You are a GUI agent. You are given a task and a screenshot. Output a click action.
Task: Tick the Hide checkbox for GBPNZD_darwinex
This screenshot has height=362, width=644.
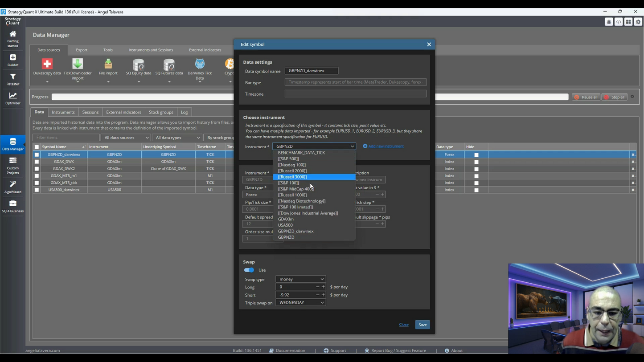(476, 155)
